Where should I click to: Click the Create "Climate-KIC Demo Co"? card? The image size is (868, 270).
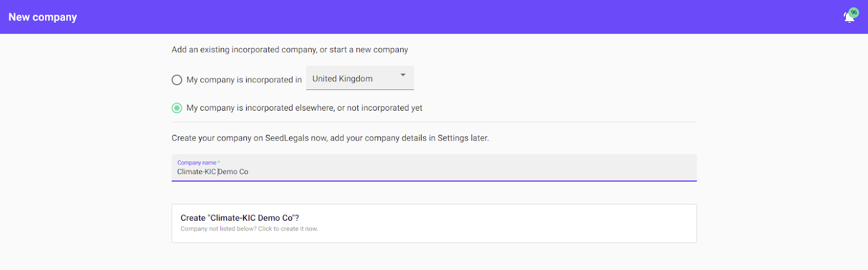point(434,223)
